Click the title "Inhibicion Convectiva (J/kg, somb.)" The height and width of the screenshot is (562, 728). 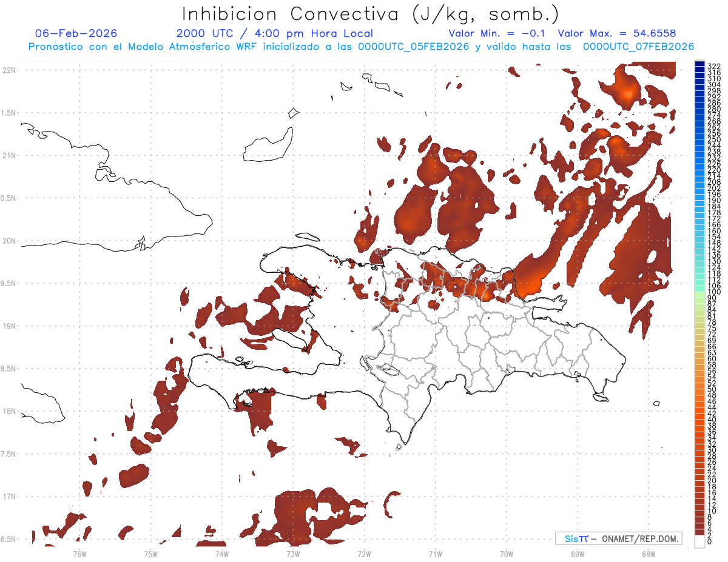tap(369, 15)
